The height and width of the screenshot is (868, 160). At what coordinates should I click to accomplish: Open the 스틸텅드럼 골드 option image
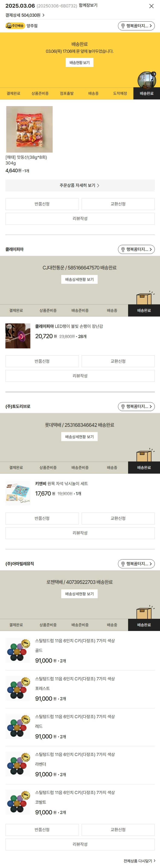[x=18, y=650]
